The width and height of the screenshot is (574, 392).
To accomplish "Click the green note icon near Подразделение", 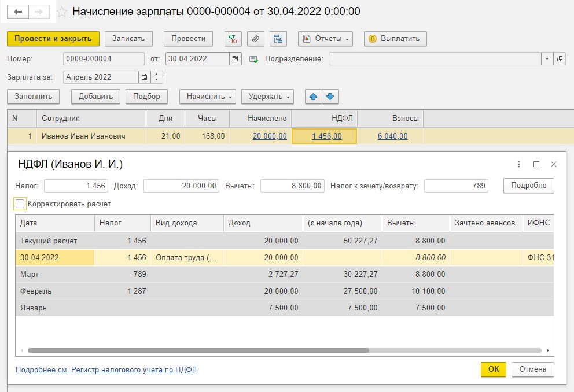I will tap(253, 59).
